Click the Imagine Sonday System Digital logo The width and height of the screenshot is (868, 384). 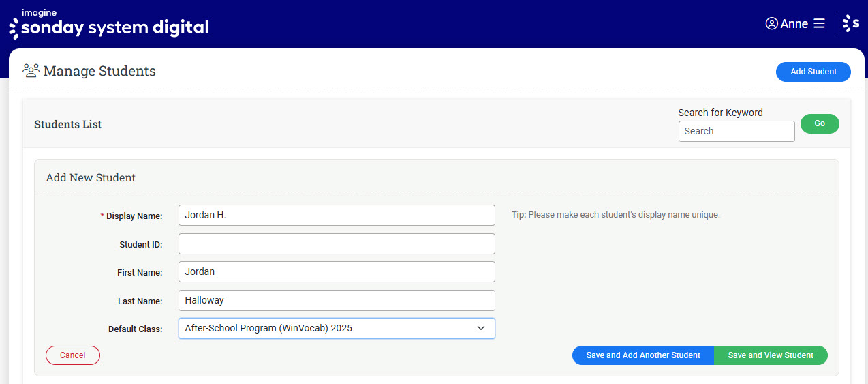tap(109, 24)
